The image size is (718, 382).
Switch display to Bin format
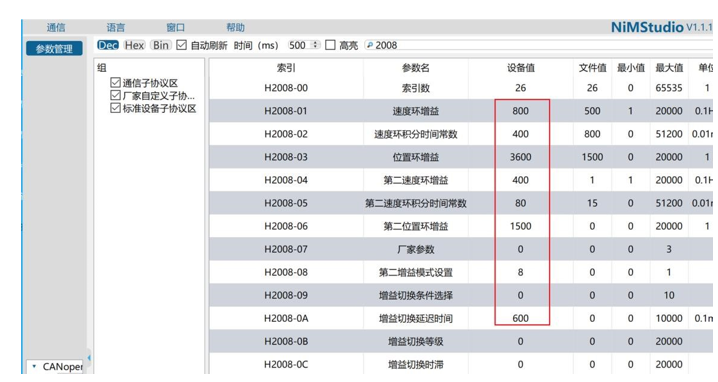coord(161,45)
